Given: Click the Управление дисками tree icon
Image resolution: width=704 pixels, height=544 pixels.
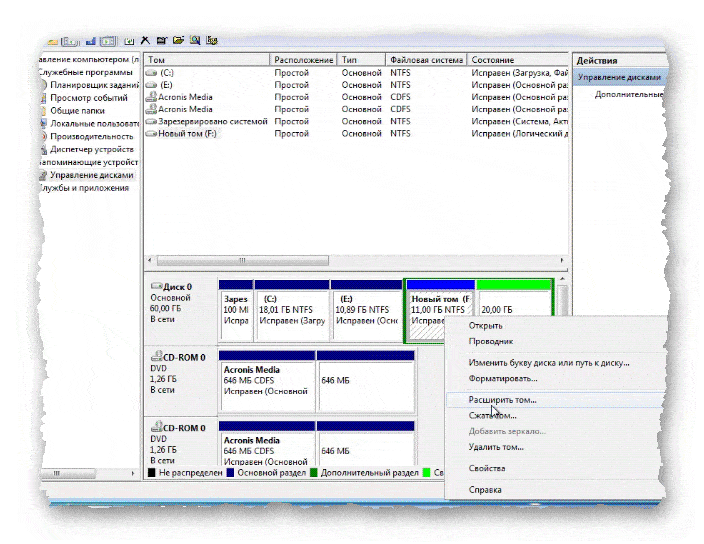Looking at the screenshot, I should tap(43, 175).
